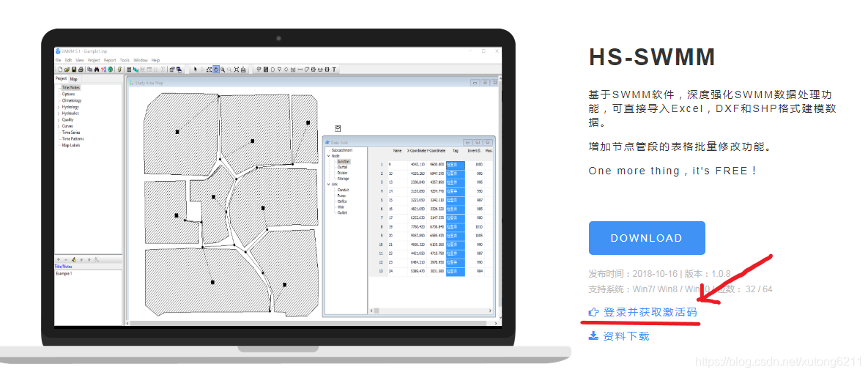This screenshot has height=375, width=868.
Task: Open the Tools menu in SWMM
Action: point(125,60)
